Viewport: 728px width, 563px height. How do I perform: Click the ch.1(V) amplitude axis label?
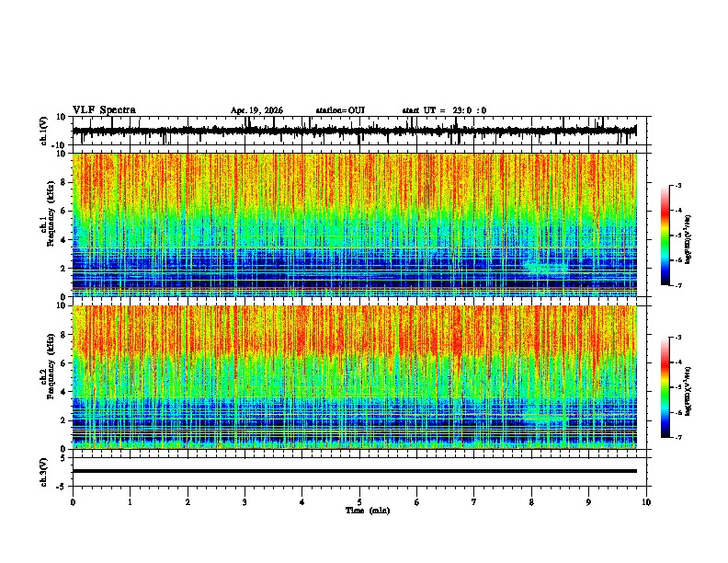44,131
